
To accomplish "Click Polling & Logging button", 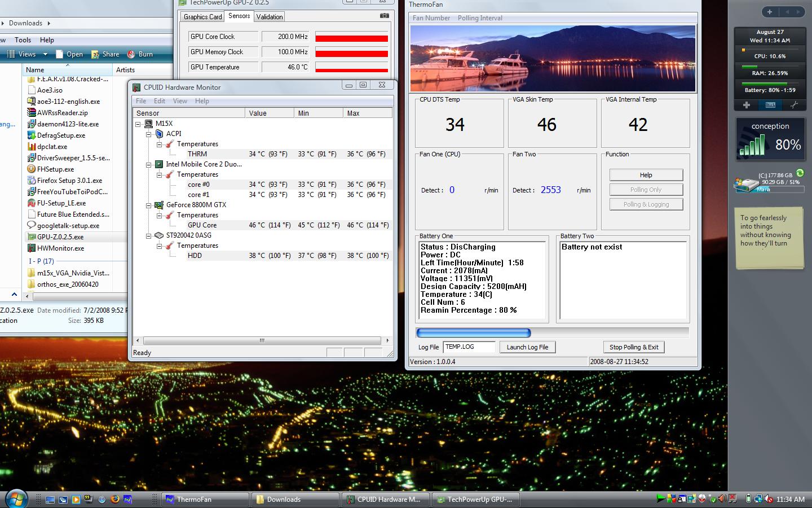I will coord(646,204).
